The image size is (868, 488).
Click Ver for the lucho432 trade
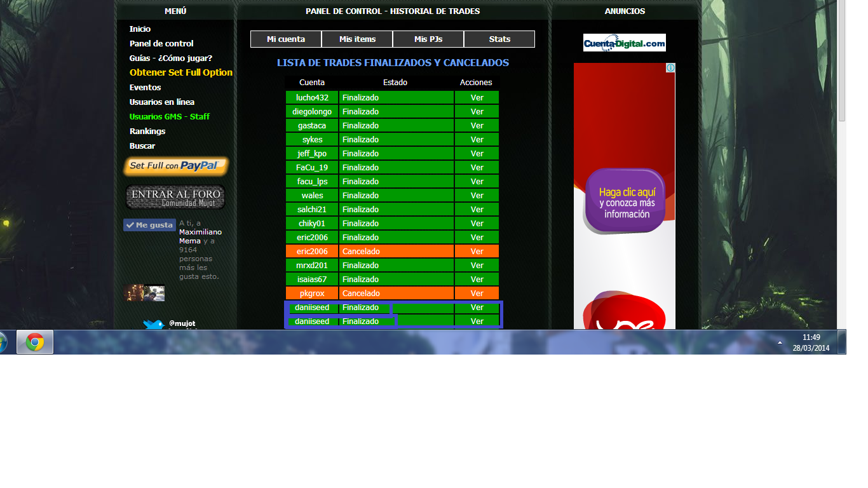point(477,98)
